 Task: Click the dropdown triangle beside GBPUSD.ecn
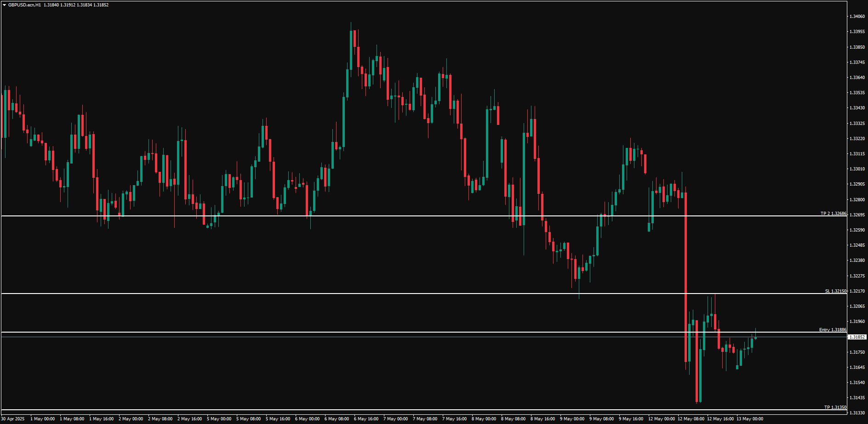coord(4,5)
